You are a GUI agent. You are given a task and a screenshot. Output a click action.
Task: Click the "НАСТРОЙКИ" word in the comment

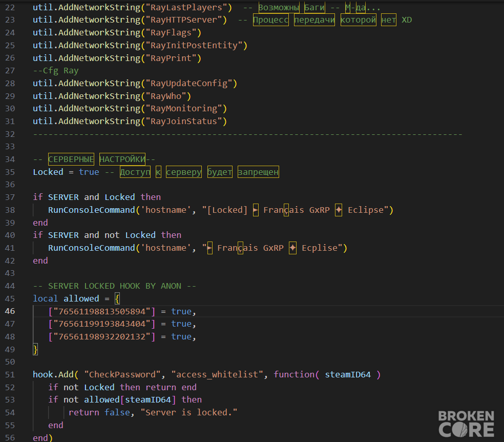pos(122,159)
